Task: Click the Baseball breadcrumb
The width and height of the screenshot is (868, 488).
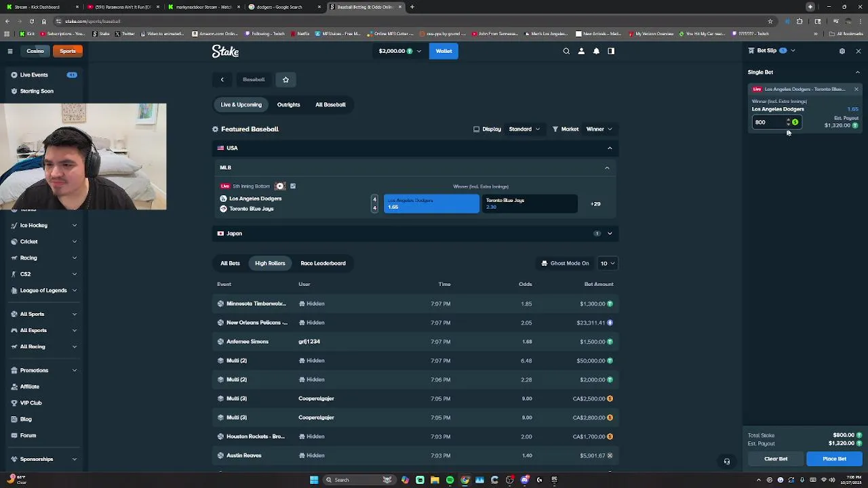Action: pos(254,79)
